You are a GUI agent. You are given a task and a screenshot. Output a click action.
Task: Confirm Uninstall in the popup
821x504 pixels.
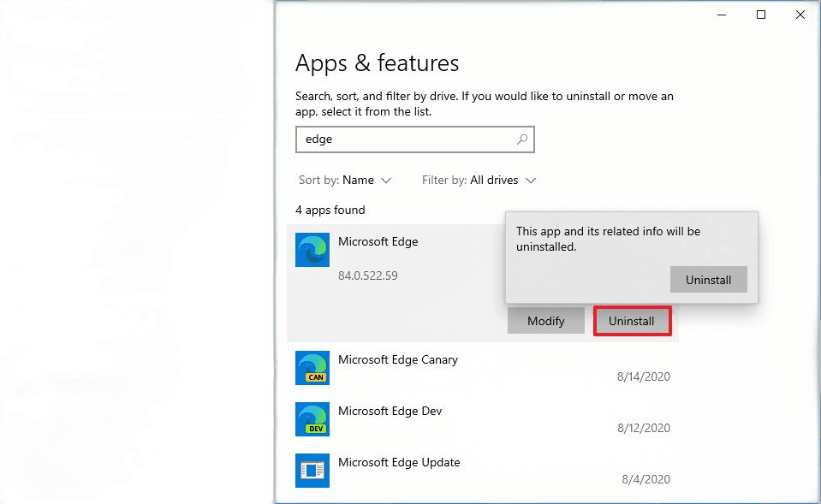(709, 280)
